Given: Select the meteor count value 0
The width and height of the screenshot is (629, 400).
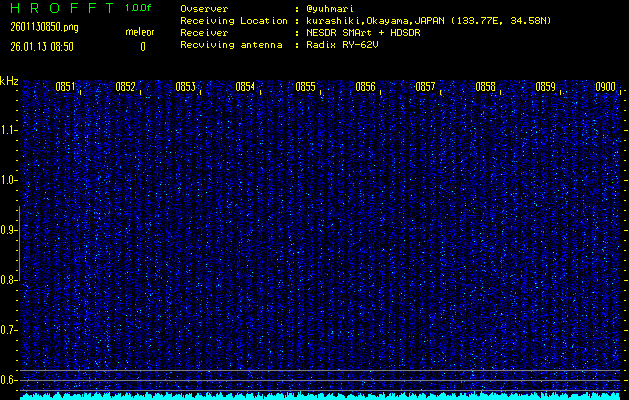Looking at the screenshot, I should tap(142, 46).
